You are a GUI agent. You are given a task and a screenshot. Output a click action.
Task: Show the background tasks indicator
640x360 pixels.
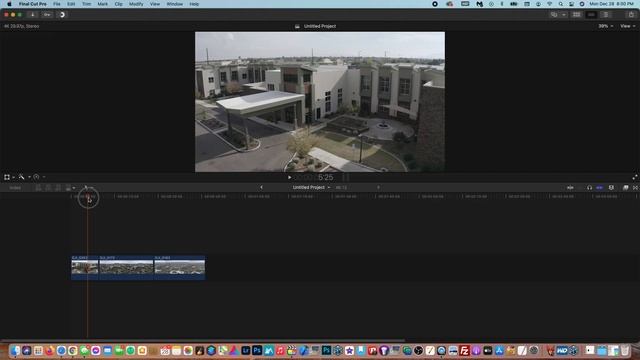point(62,15)
